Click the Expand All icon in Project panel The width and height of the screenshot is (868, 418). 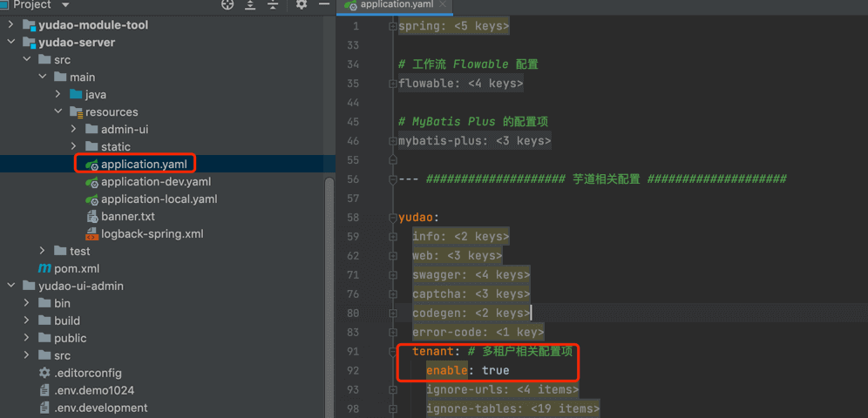[251, 4]
